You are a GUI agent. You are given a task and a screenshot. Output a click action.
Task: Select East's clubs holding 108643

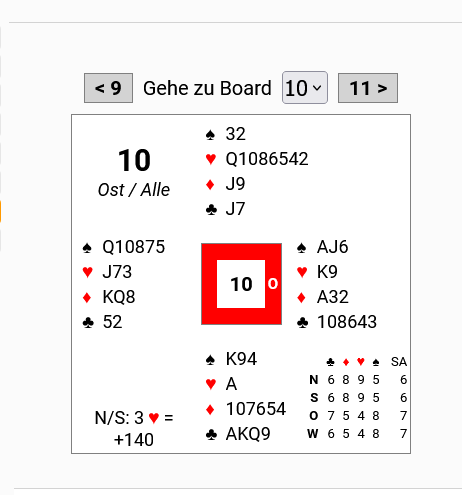347,322
